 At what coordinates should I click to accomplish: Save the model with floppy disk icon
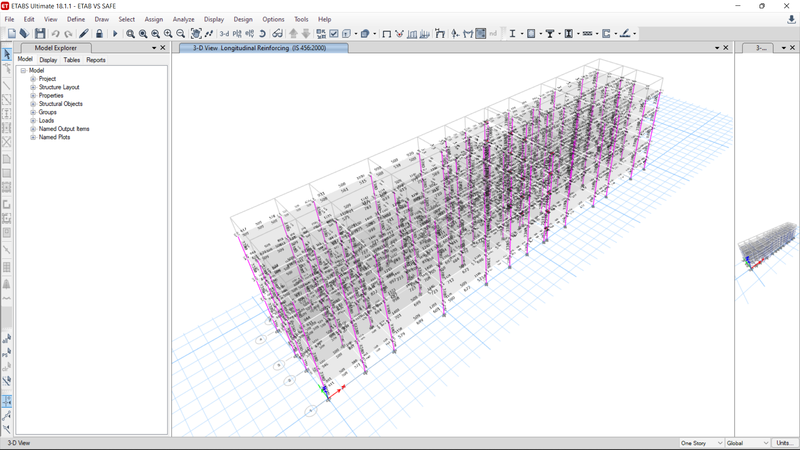40,34
